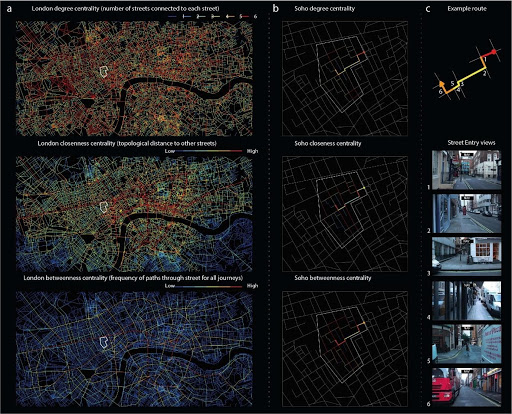Image resolution: width=512 pixels, height=414 pixels.
Task: Open street entry view photo 3
Action: [x=466, y=257]
